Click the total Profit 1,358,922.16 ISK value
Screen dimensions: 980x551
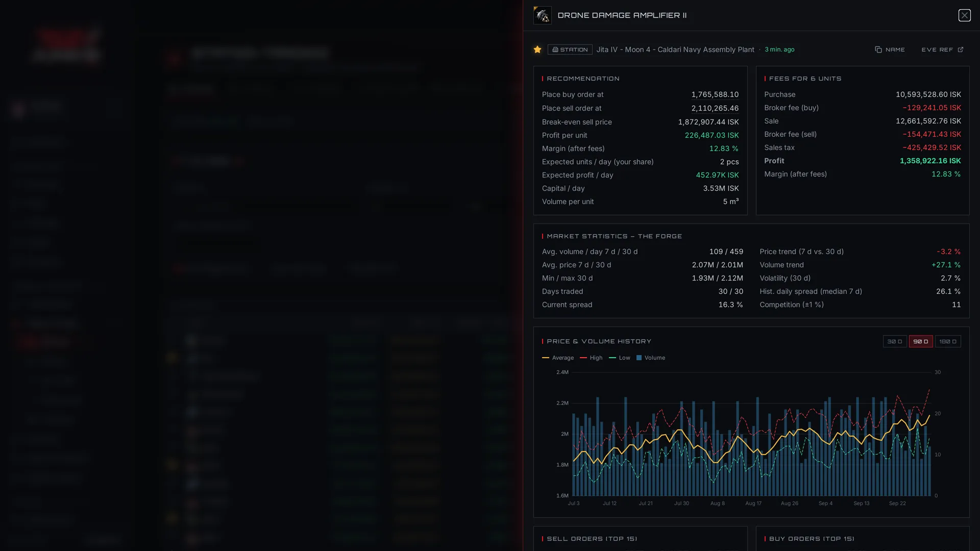pos(930,161)
